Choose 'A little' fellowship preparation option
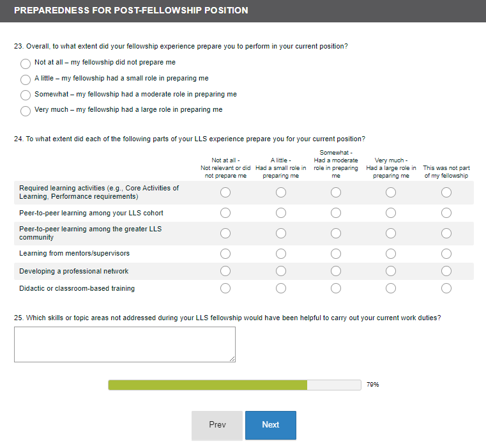Image resolution: width=486 pixels, height=448 pixels. click(26, 79)
